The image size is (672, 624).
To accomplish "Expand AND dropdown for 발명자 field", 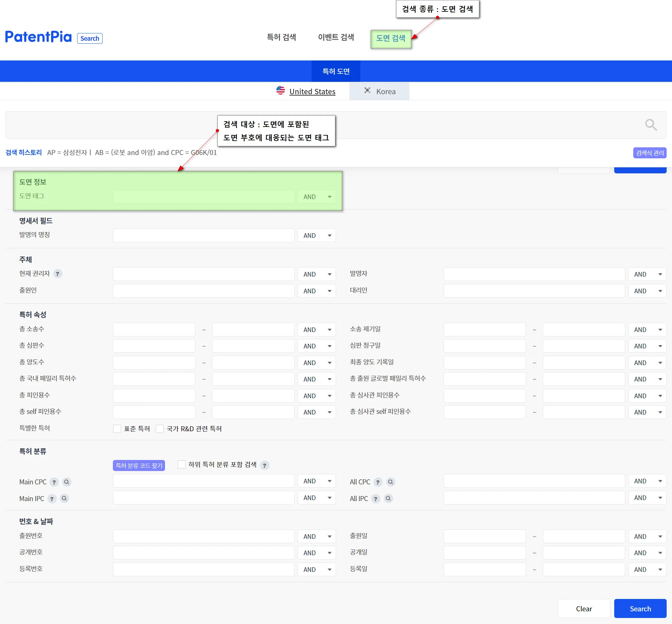I will click(647, 274).
